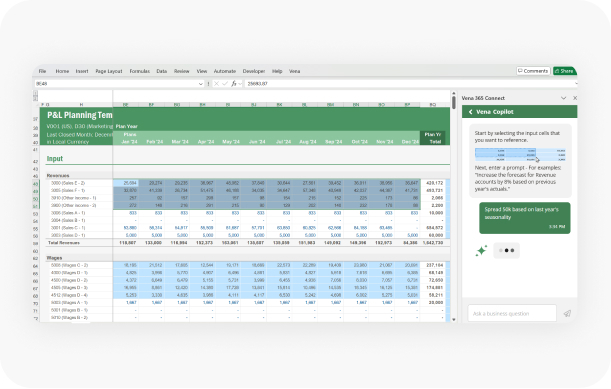Close the Vena 365 Connect pane
The image size is (611, 389).
coord(575,98)
